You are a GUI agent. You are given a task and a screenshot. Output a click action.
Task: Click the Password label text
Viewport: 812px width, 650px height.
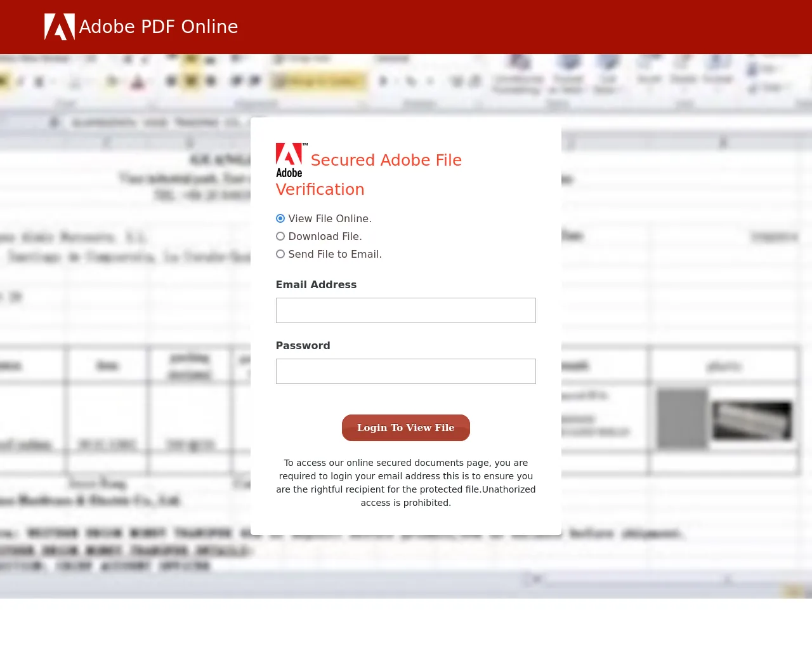pyautogui.click(x=303, y=345)
